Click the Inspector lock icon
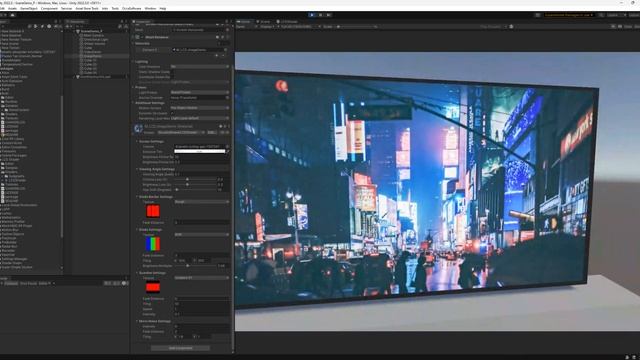This screenshot has width=640, height=360. [227, 22]
